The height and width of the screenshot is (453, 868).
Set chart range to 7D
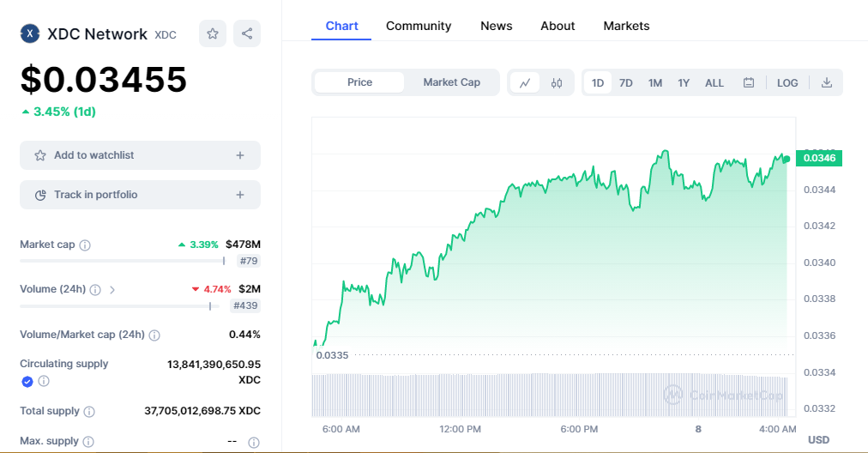click(x=625, y=83)
